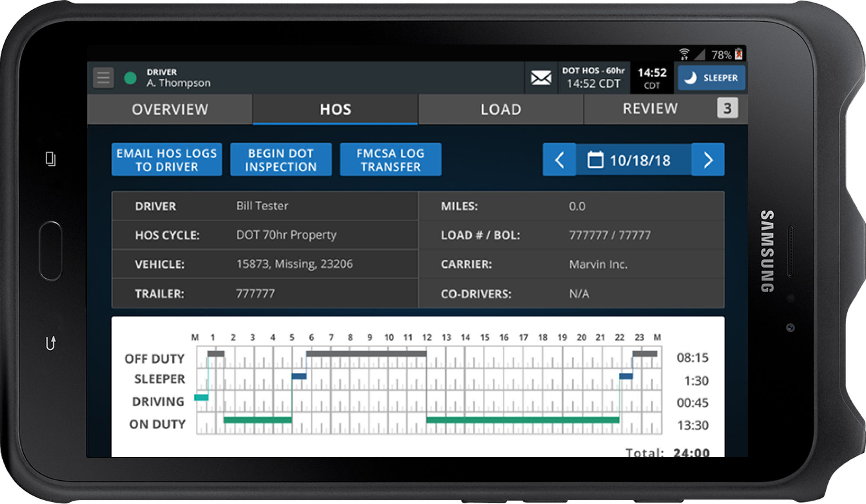Open the DOT HOS 60hr clock panel
866x504 pixels.
click(x=593, y=78)
